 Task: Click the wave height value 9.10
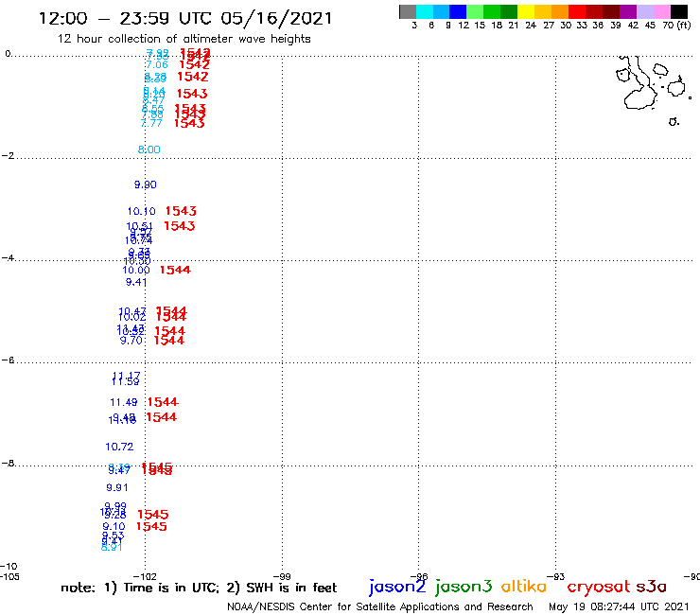114,527
